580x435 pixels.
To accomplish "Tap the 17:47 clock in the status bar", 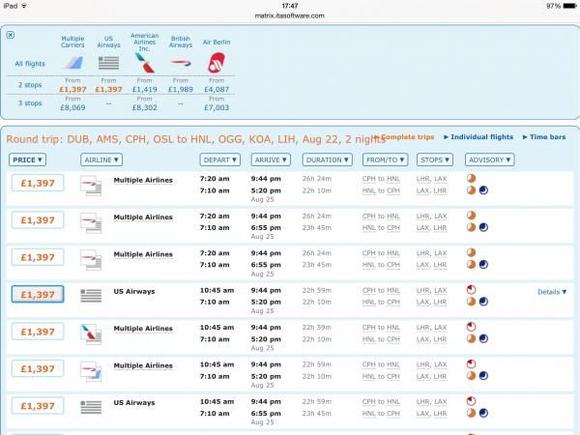I will click(x=290, y=6).
